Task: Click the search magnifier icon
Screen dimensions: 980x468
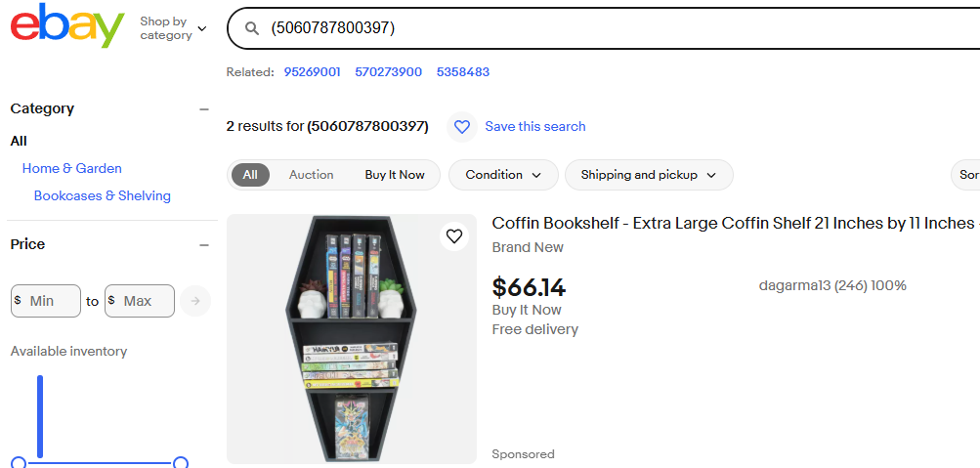Action: (252, 28)
